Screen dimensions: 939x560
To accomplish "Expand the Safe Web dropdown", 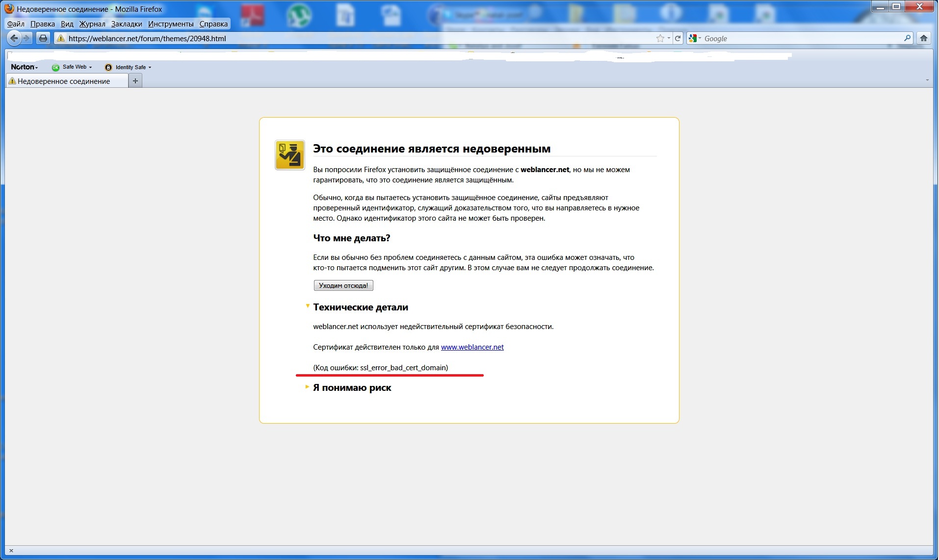I will pyautogui.click(x=90, y=67).
